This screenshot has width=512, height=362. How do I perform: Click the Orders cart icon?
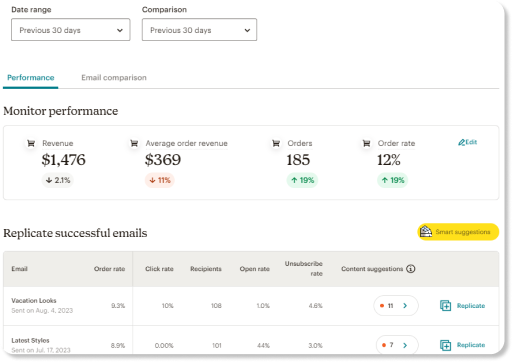tap(276, 144)
